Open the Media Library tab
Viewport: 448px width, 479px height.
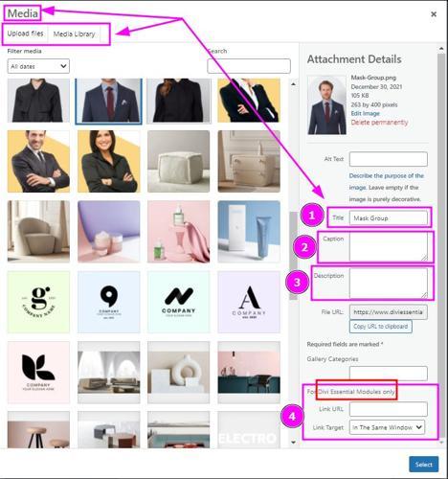[74, 34]
